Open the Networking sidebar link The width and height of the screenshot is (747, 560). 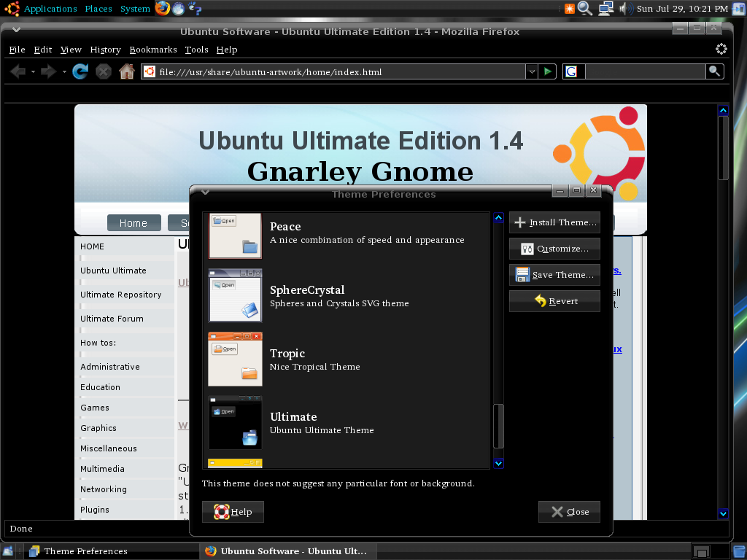click(x=104, y=489)
